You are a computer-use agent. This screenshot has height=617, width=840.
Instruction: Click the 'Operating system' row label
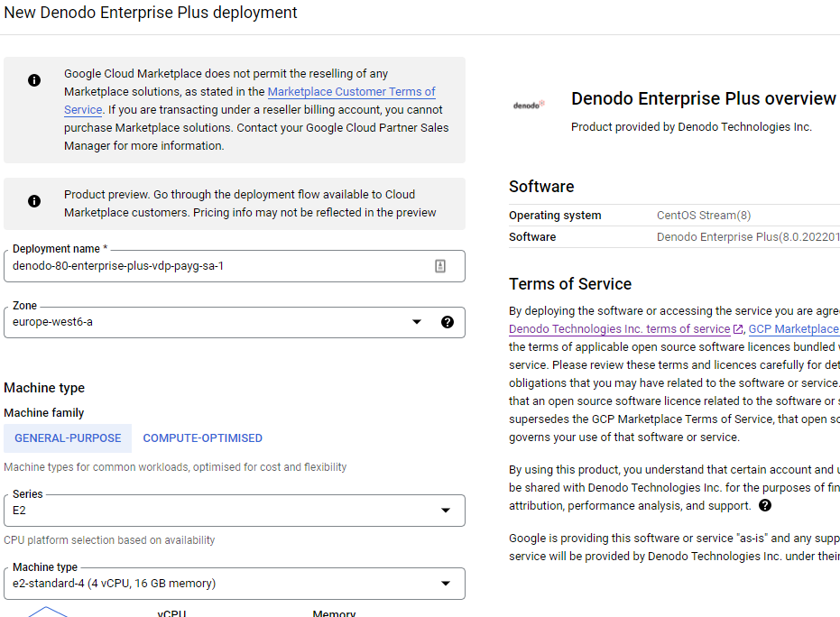click(555, 216)
